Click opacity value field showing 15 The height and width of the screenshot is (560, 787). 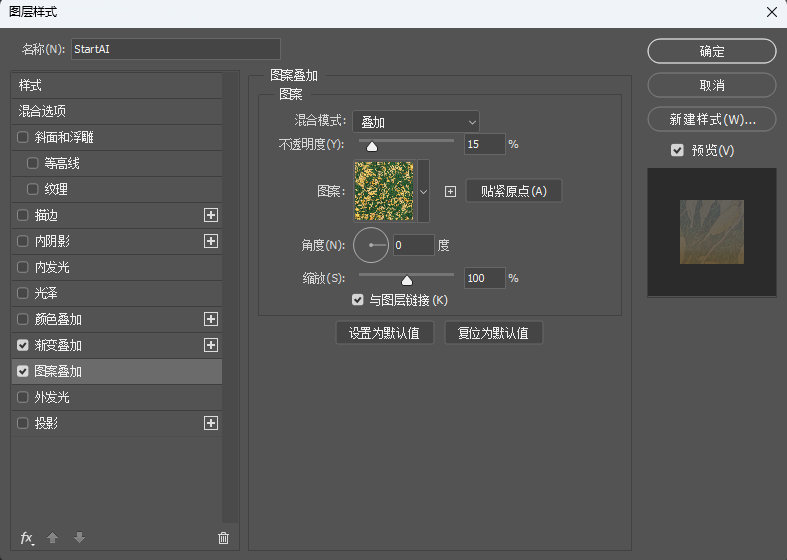pyautogui.click(x=484, y=145)
